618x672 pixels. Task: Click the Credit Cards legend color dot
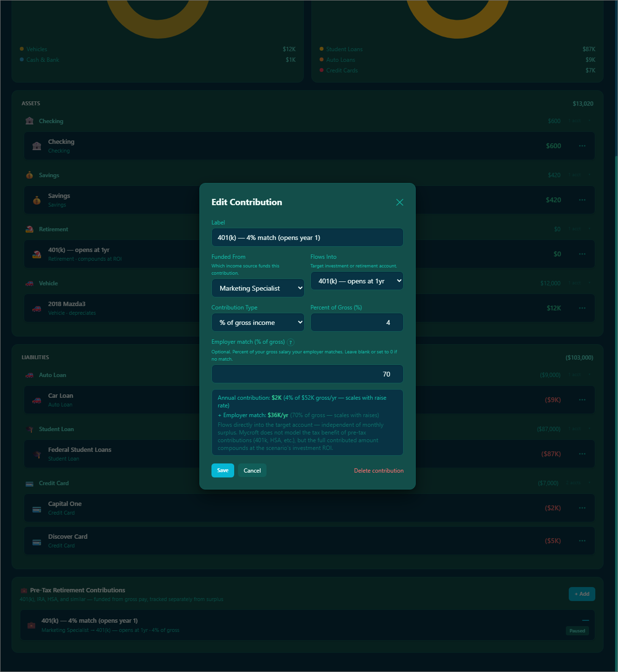322,70
